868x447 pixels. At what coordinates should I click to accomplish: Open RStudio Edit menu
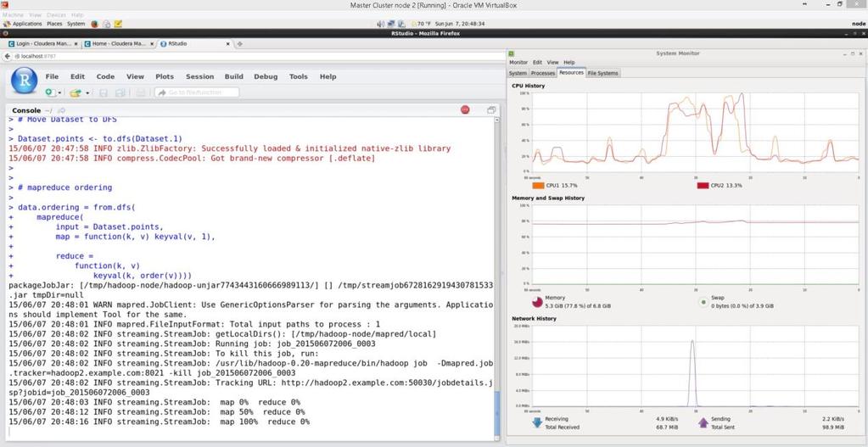tap(77, 77)
